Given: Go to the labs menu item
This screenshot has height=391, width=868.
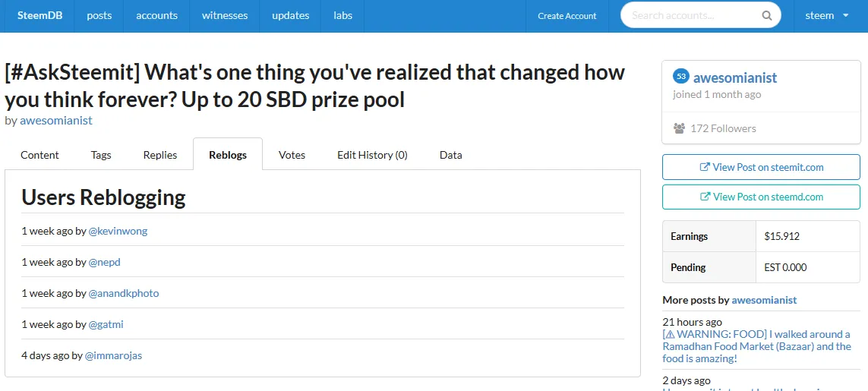Looking at the screenshot, I should pyautogui.click(x=343, y=15).
